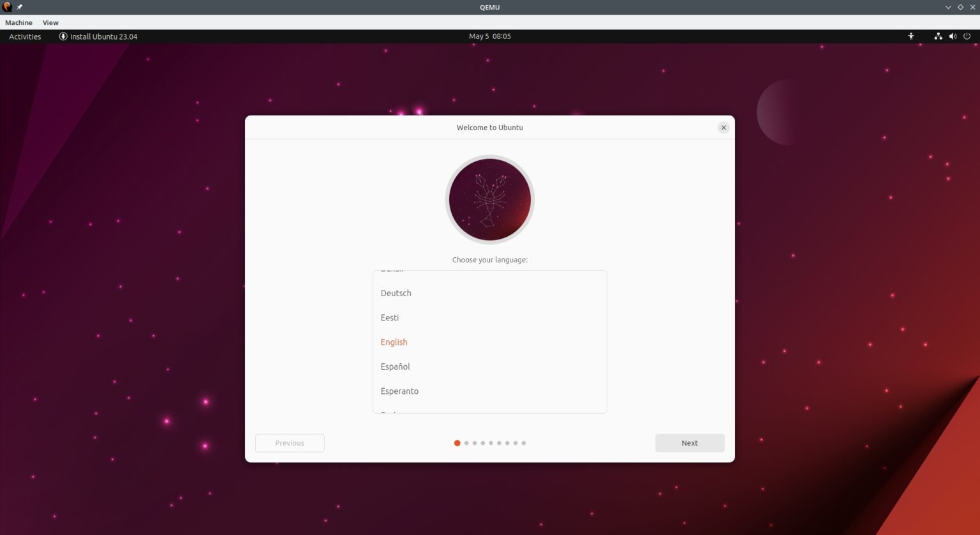
Task: Click the pin icon in the QEMU title bar
Action: click(19, 7)
